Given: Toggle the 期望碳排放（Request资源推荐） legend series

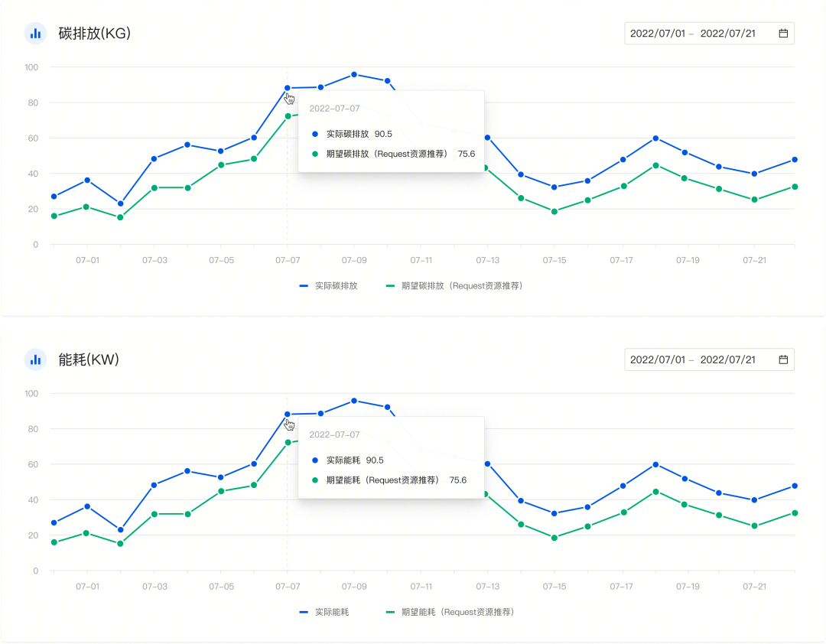Looking at the screenshot, I should tap(454, 286).
